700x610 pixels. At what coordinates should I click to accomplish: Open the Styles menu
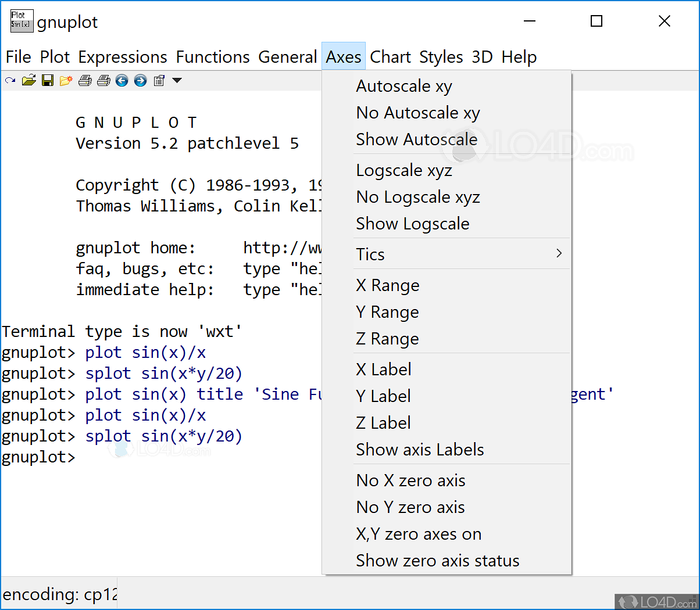(x=441, y=56)
